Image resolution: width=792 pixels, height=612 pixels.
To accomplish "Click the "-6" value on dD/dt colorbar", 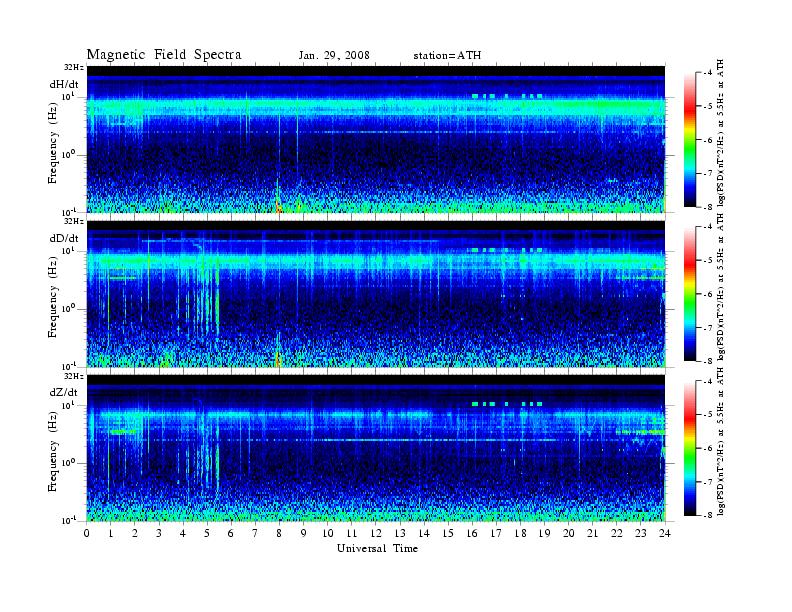I will pyautogui.click(x=708, y=294).
